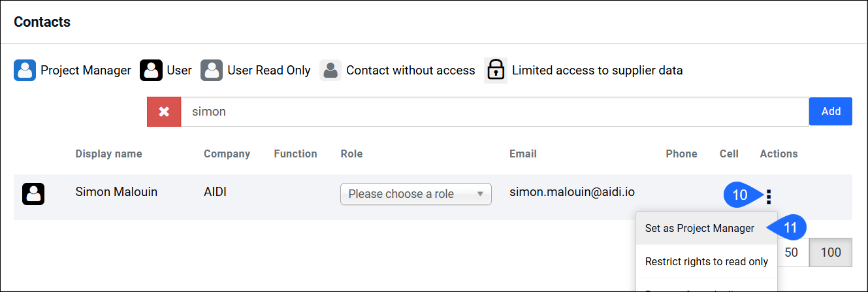This screenshot has height=292, width=868.
Task: Click the gray User Read Only icon
Action: pos(212,70)
